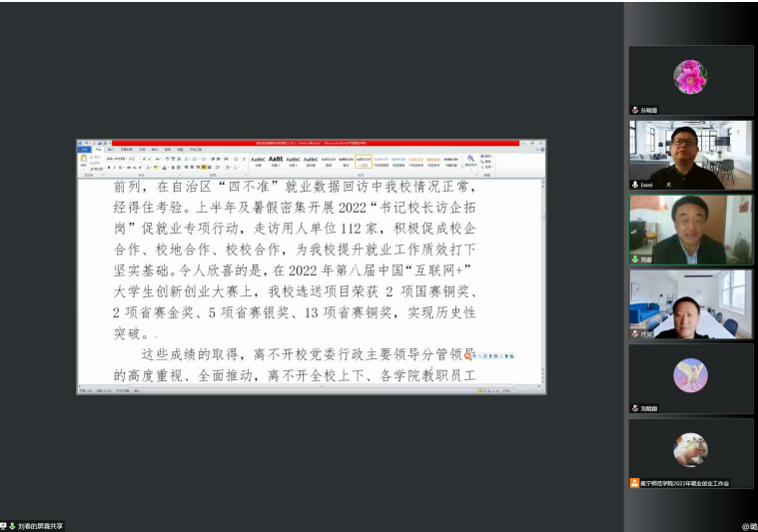758x532 pixels.
Task: Click the microphone icon on highlighted speaker tile
Action: tap(635, 260)
